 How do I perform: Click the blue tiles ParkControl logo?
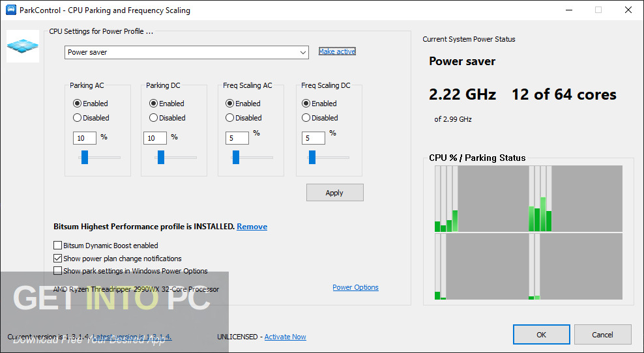(23, 46)
